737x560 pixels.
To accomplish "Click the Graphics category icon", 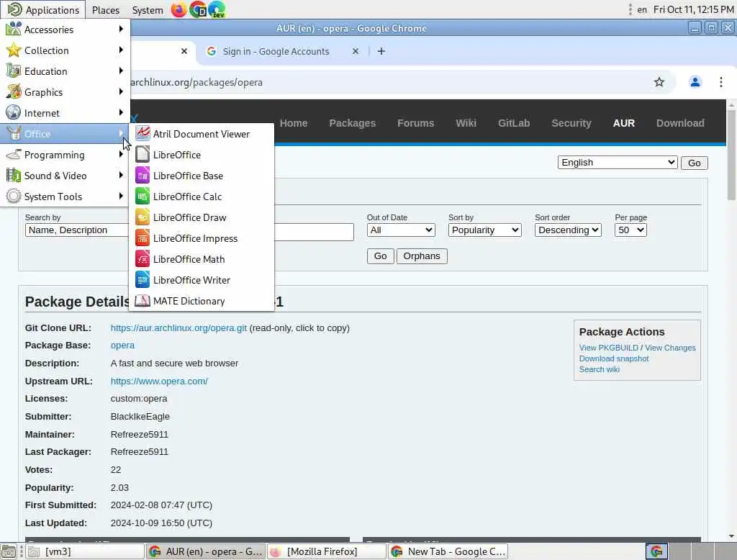I will pos(13,91).
